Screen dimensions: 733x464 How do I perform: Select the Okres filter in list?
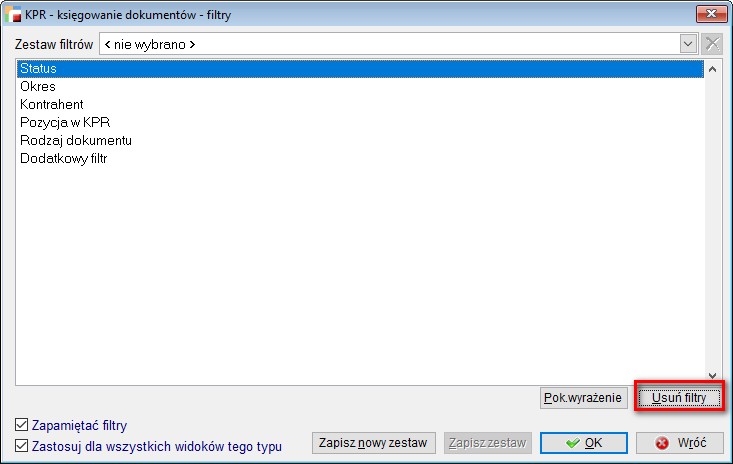(37, 87)
